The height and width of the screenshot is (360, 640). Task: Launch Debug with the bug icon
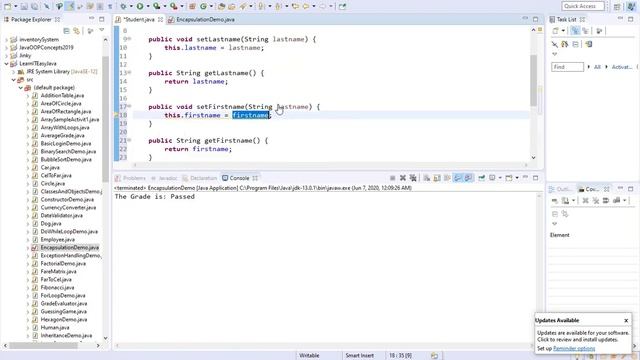point(123,7)
